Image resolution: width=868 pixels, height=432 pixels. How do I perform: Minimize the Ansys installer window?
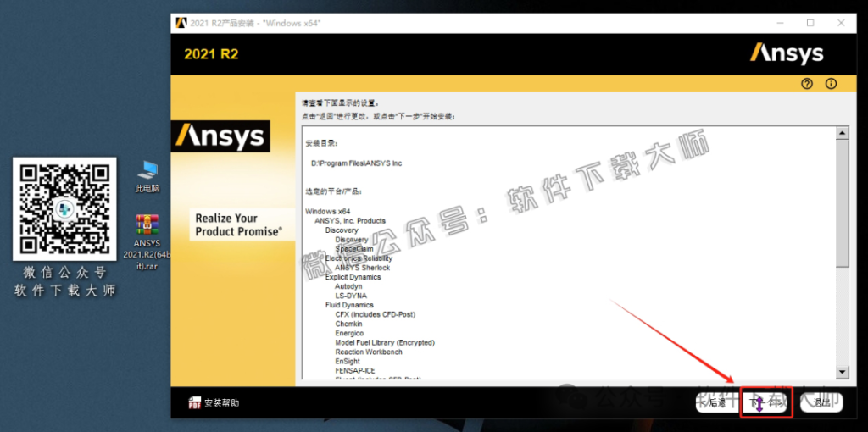780,23
